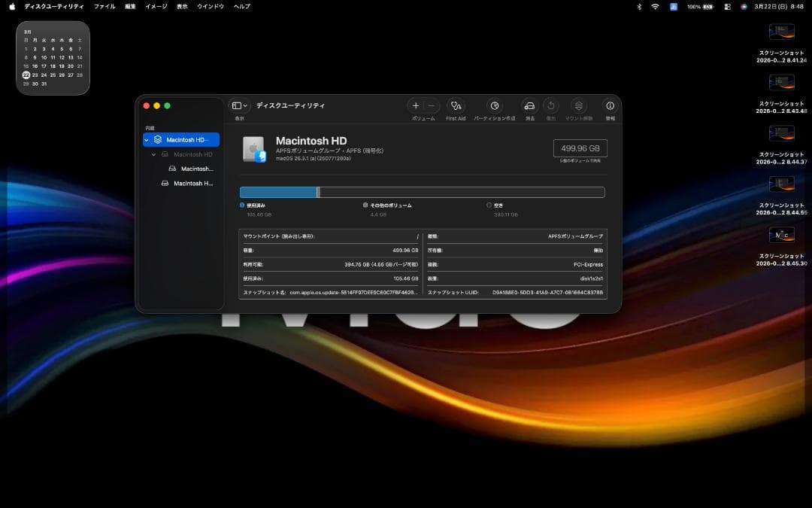The image size is (812, 508).
Task: Open the ディスクユーティリティ app menu
Action: [x=54, y=7]
